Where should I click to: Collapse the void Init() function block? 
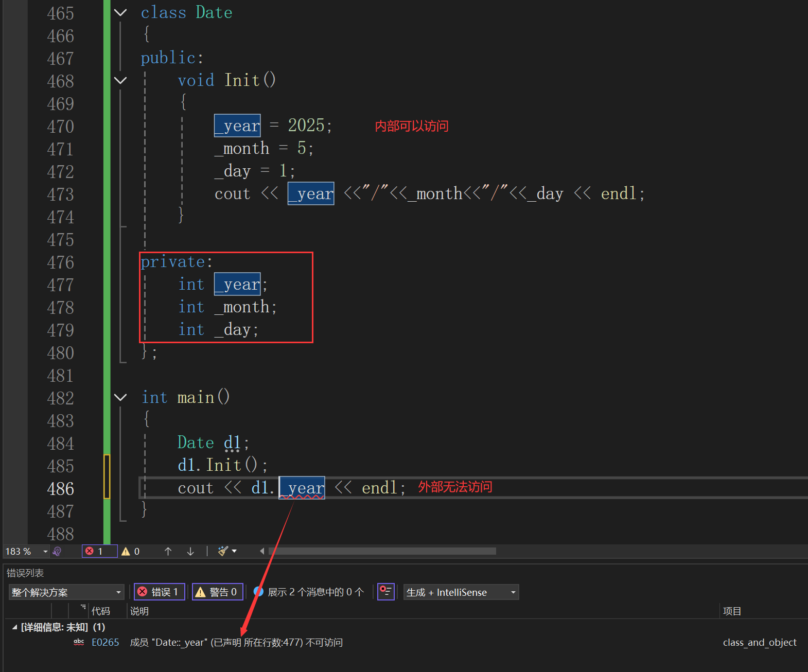tap(120, 80)
